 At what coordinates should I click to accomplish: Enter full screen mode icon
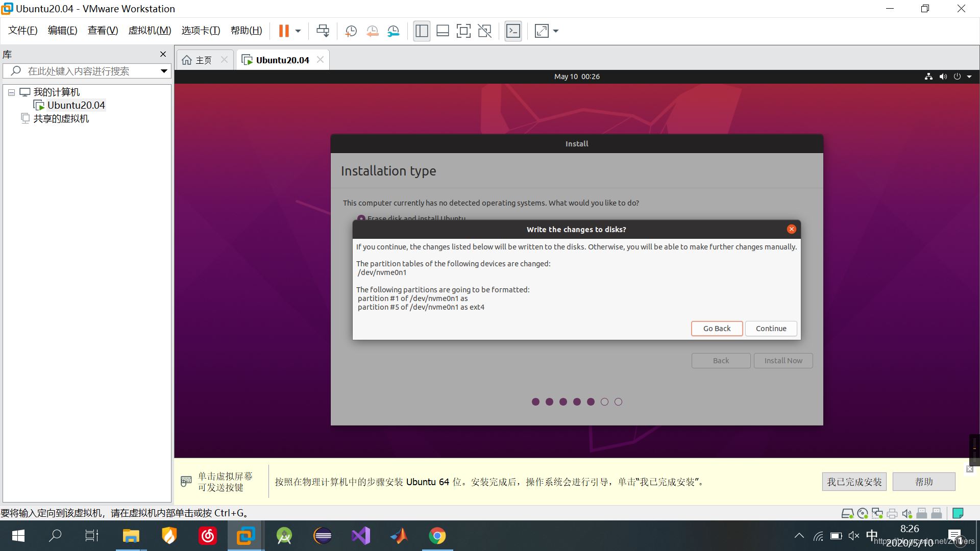click(463, 31)
